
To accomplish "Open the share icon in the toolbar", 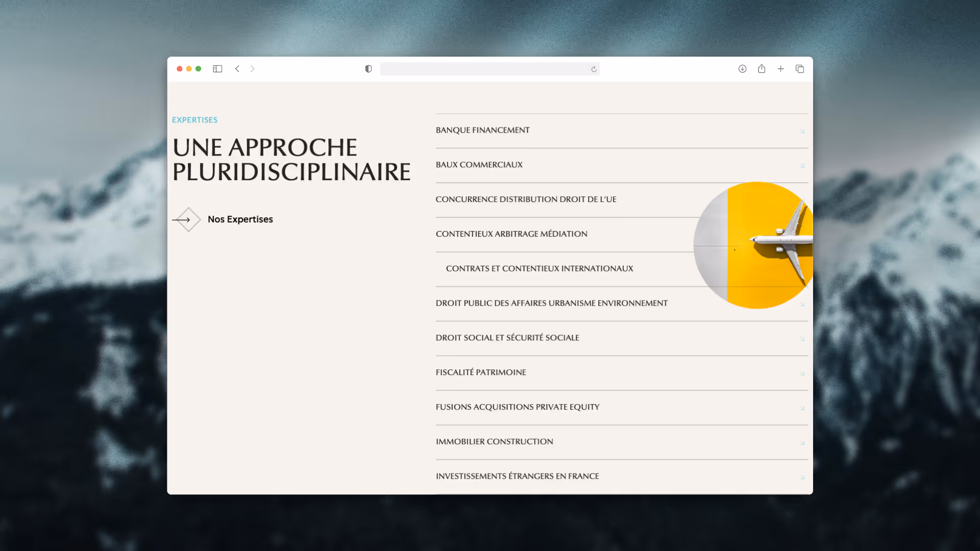I will (x=762, y=68).
